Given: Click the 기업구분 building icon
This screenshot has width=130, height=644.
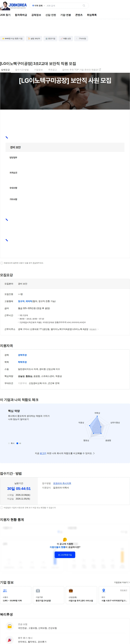Looking at the screenshot, I should [x=38, y=591].
